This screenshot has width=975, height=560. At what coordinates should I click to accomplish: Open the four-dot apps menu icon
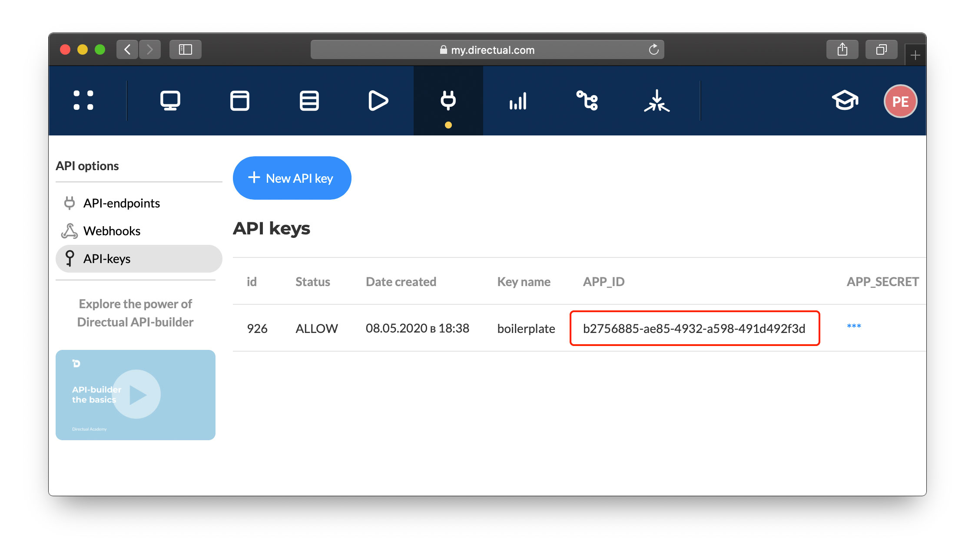point(83,100)
